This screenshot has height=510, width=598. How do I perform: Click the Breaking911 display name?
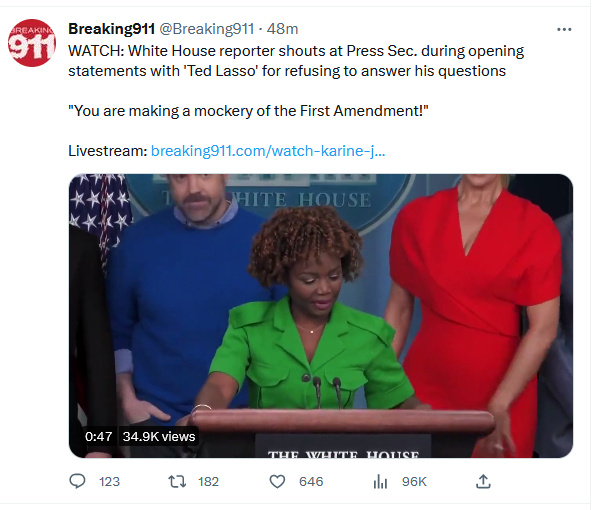111,29
